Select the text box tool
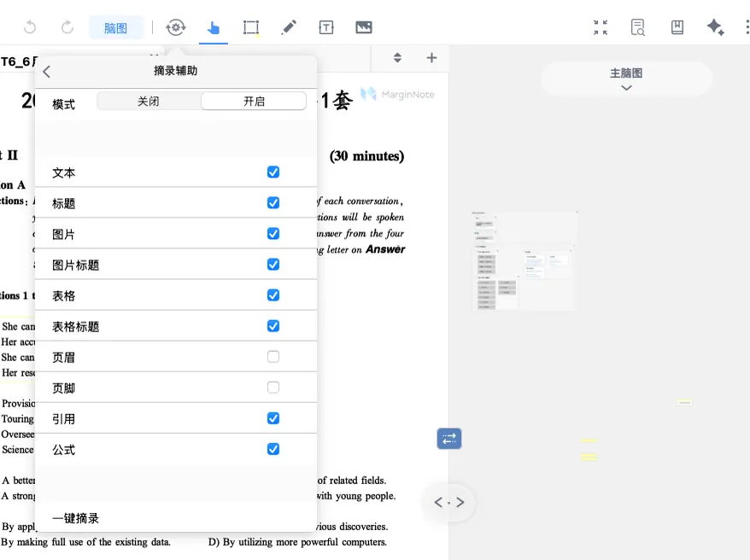Screen dimensions: 750x560 (325, 27)
